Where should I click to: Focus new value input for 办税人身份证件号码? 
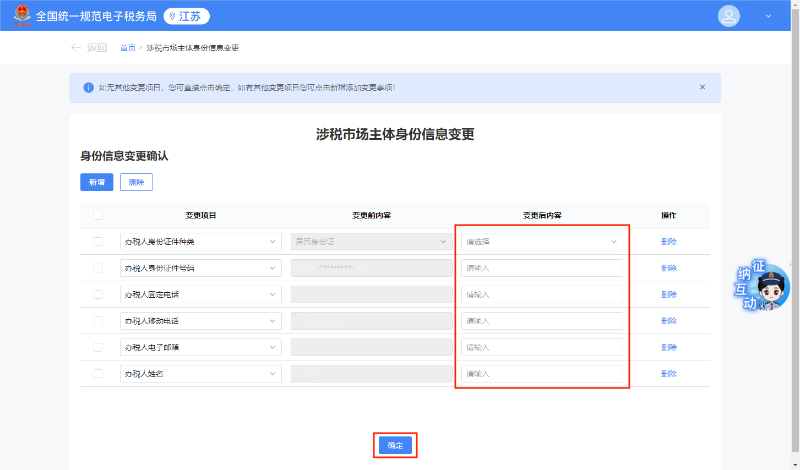[542, 268]
